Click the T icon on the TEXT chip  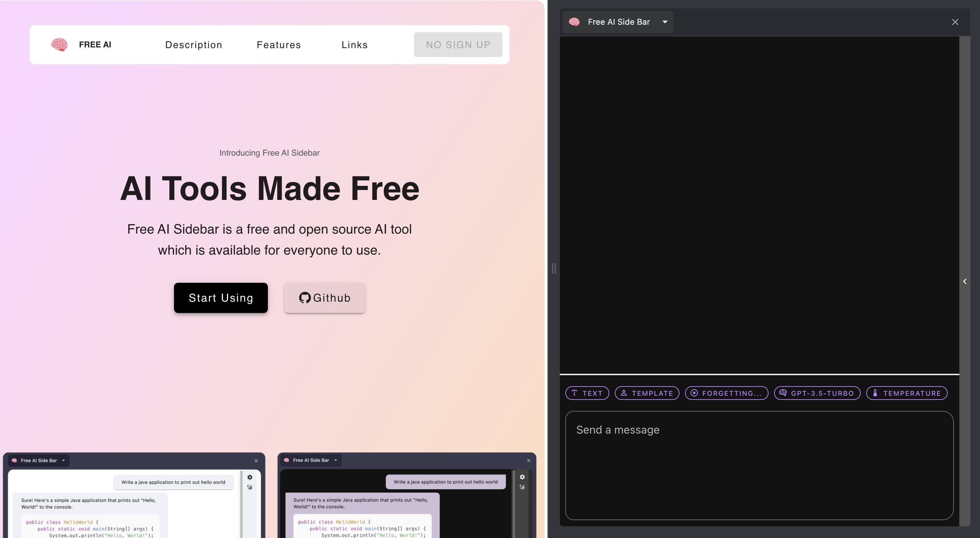(575, 393)
